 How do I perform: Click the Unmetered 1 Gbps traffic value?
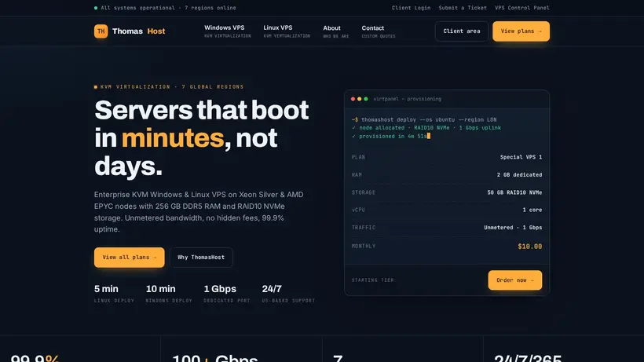click(x=513, y=228)
